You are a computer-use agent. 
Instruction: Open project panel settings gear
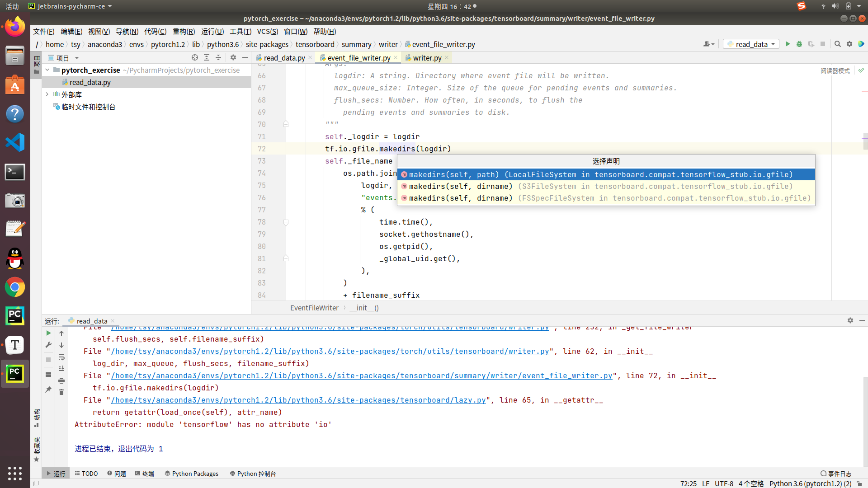pyautogui.click(x=233, y=57)
